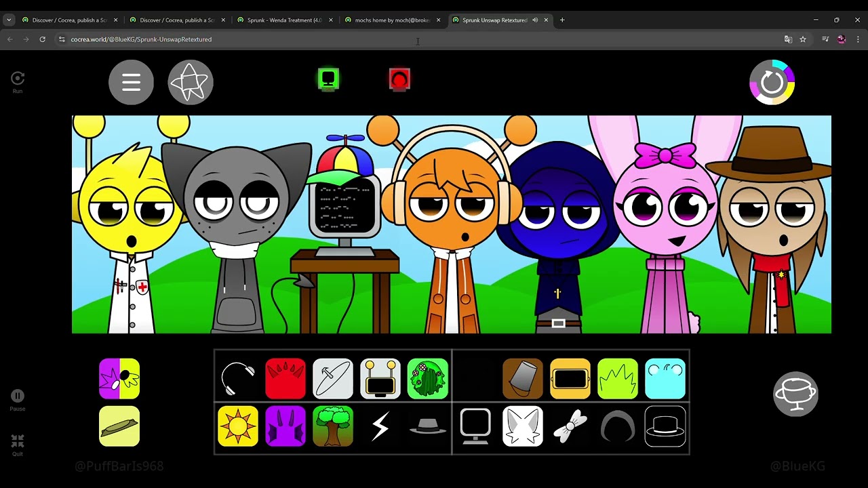Choose the white bow ribbon icon
Screen dimensions: 868x488
tap(570, 426)
